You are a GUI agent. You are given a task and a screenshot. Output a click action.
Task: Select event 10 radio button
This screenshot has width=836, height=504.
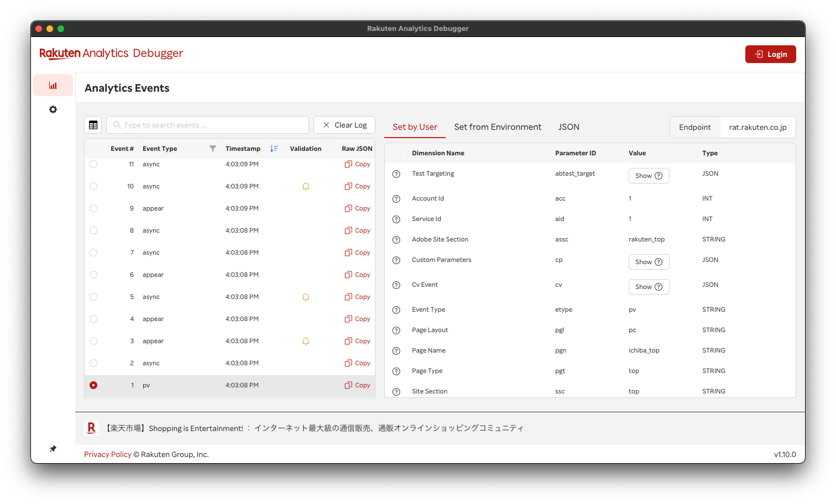pyautogui.click(x=93, y=186)
